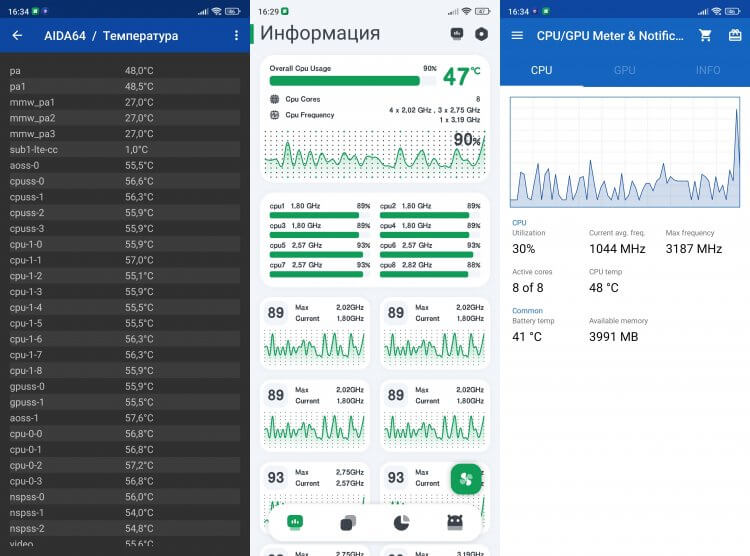The image size is (750, 556).
Task: Tap the blue CPU utilization graph
Action: point(625,152)
